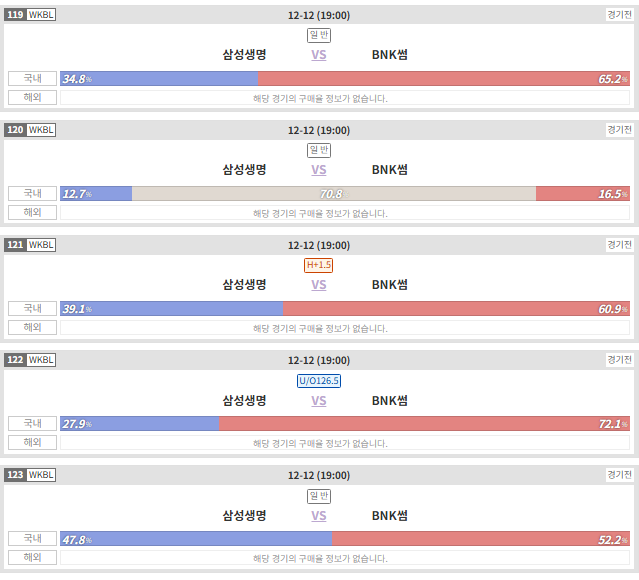The height and width of the screenshot is (580, 639).
Task: Click the U/O126.5 under-over badge
Action: 319,381
